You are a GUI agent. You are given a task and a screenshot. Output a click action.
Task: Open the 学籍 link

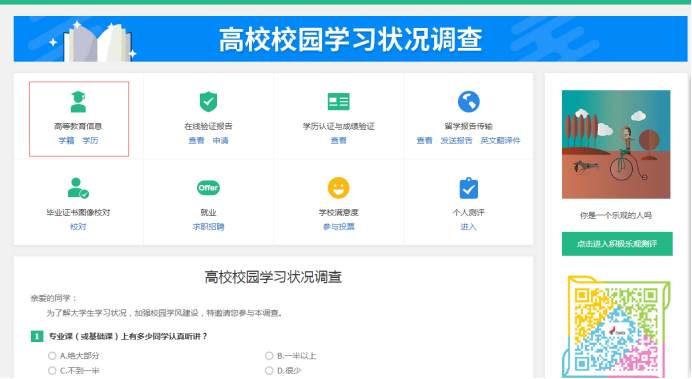66,141
